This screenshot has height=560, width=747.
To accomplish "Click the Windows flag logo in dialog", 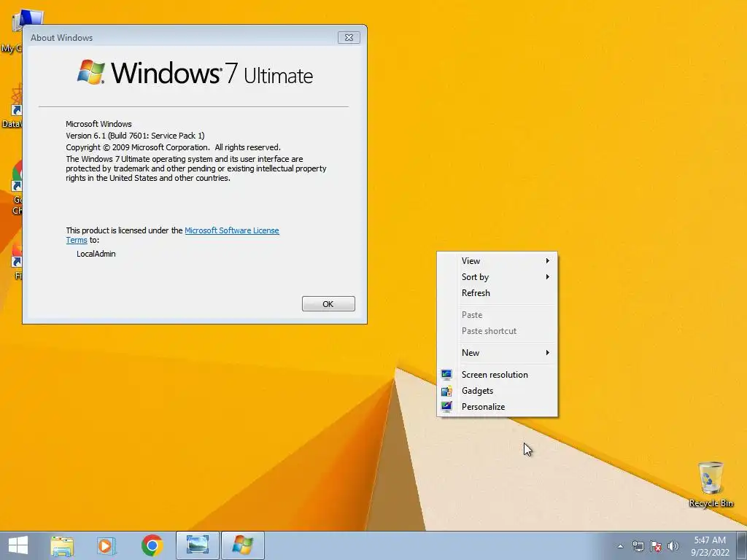I will [x=90, y=72].
